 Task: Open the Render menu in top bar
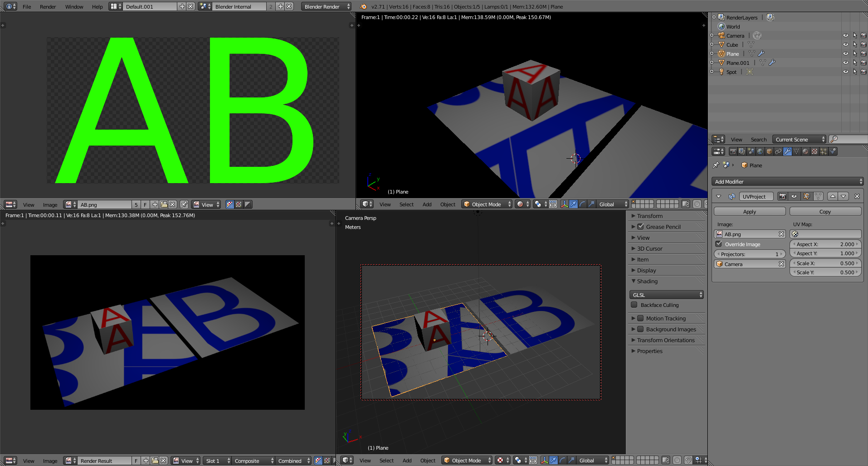48,6
